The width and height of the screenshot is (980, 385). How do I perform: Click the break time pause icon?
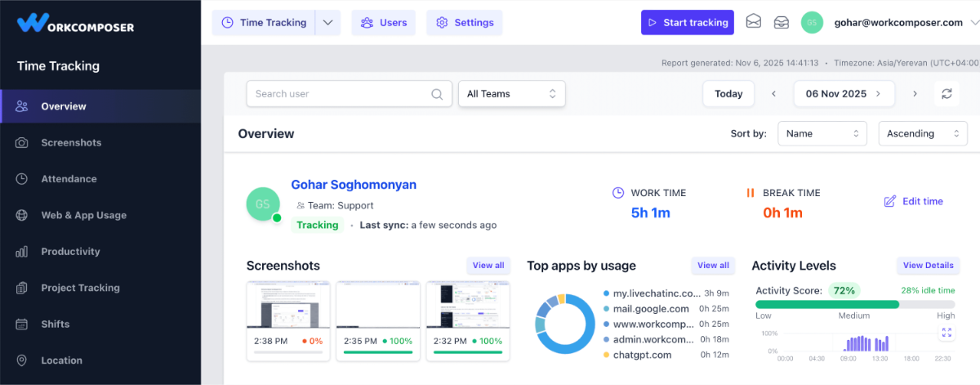[x=751, y=193]
